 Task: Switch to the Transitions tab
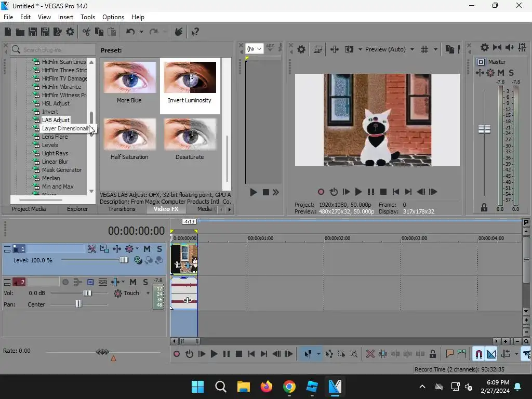(x=122, y=209)
